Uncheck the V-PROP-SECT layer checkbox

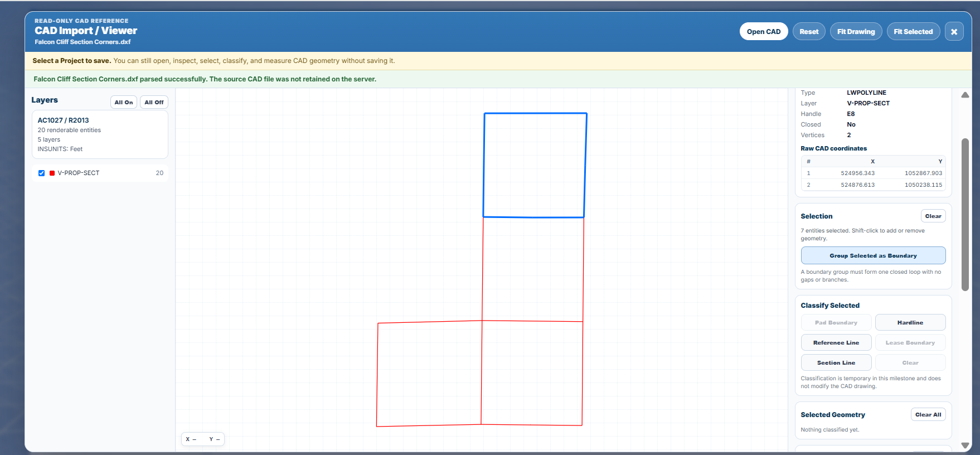click(41, 173)
